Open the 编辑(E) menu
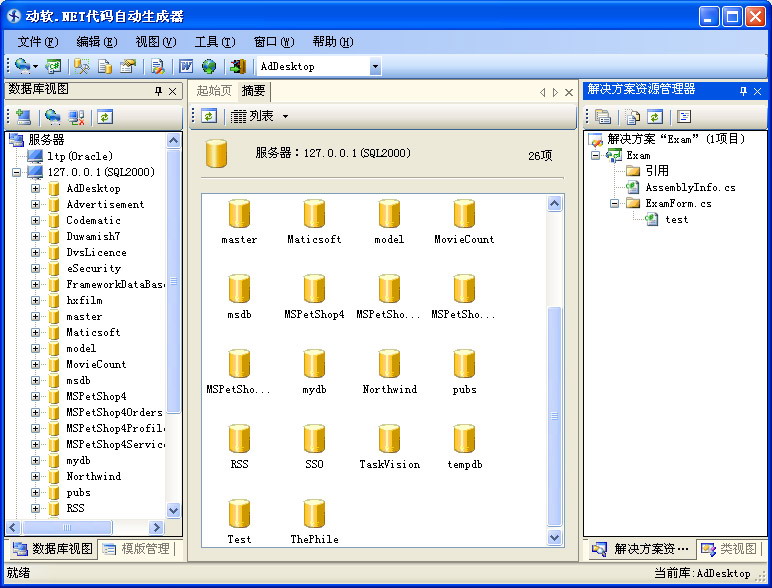 coord(97,42)
